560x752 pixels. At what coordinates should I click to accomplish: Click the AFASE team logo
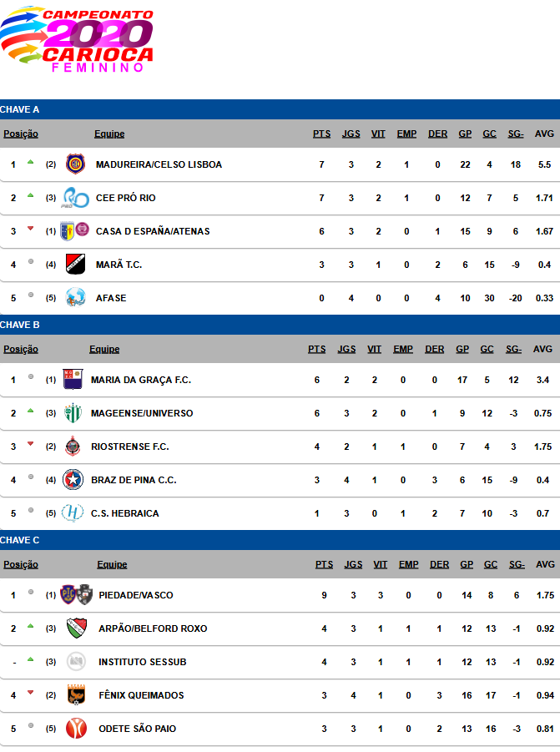tap(75, 298)
